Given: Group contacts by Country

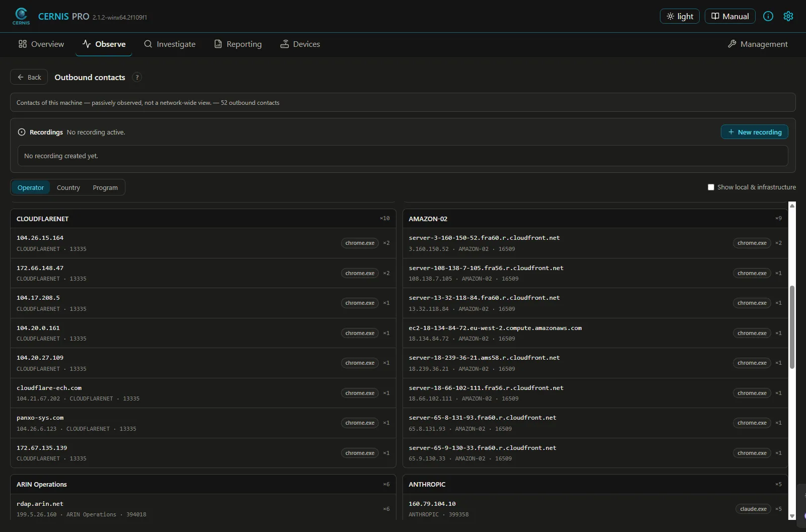Looking at the screenshot, I should click(69, 187).
